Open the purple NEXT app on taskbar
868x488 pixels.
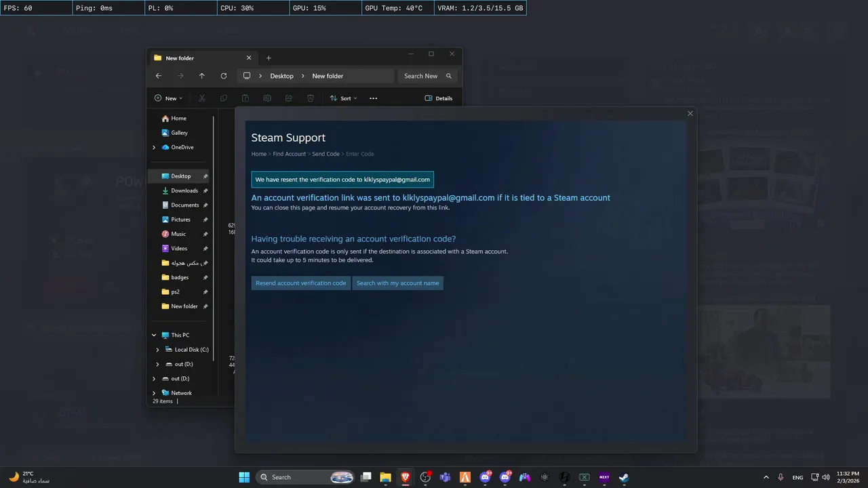pos(604,477)
